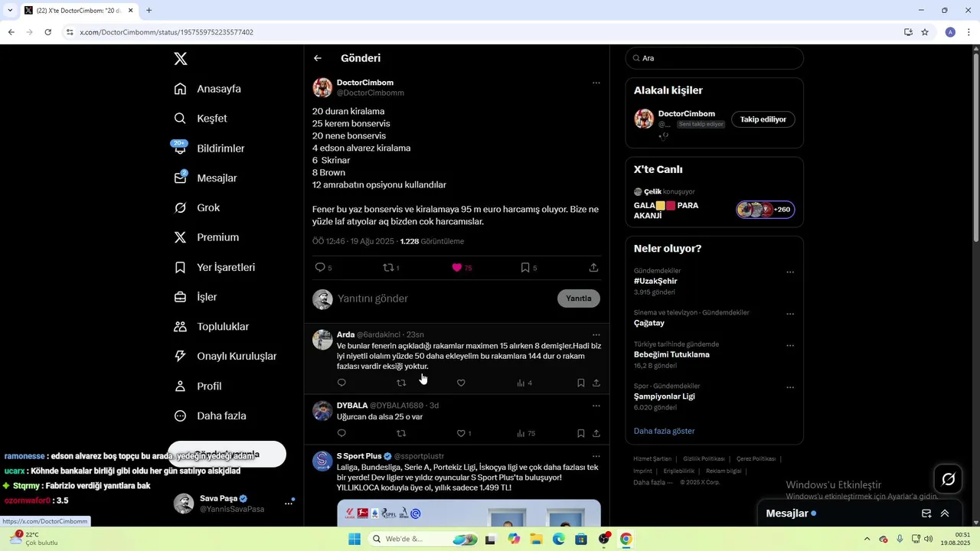Screen dimensions: 980x551
Task: Like DYBALA's comment
Action: click(461, 433)
